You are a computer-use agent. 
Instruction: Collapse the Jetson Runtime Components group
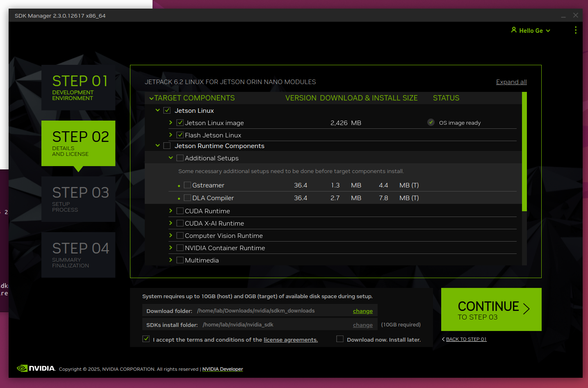pos(157,145)
